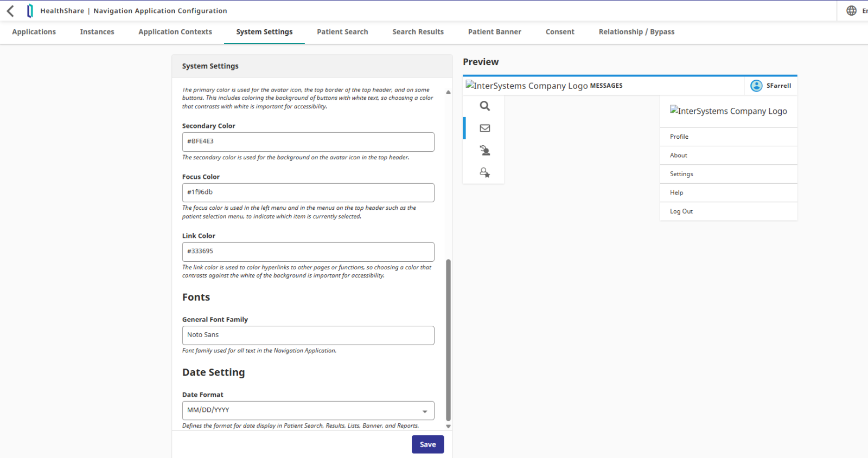Click the MESSAGES label in preview header

point(607,86)
